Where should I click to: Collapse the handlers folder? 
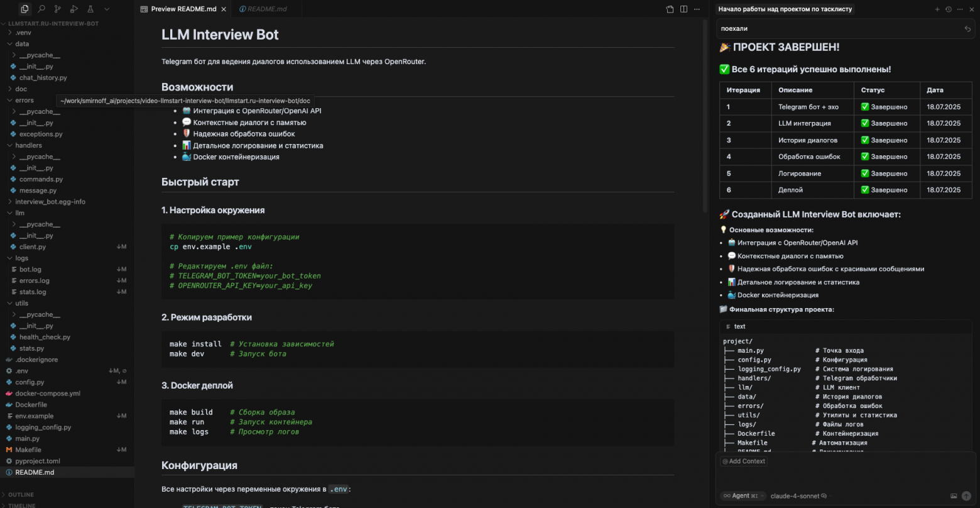coord(28,145)
